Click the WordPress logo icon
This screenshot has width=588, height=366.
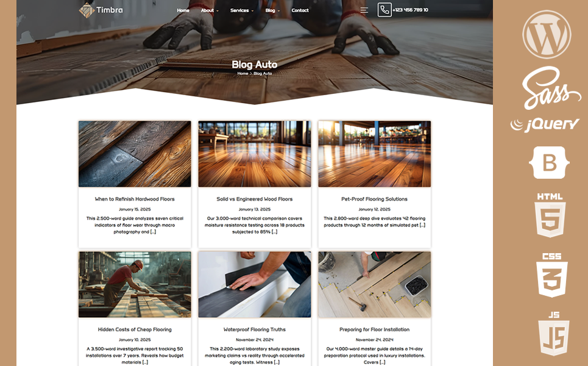[547, 35]
